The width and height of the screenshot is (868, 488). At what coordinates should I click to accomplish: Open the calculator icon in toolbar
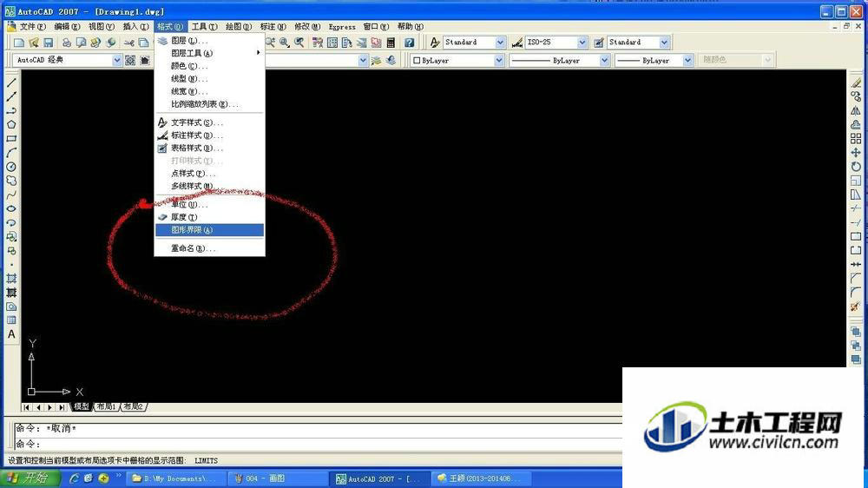[391, 43]
